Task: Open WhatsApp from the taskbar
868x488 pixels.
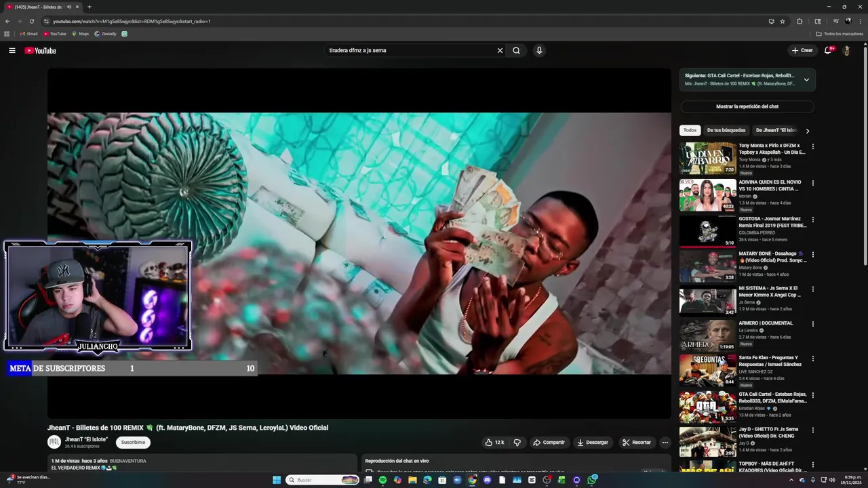Action: (x=592, y=480)
